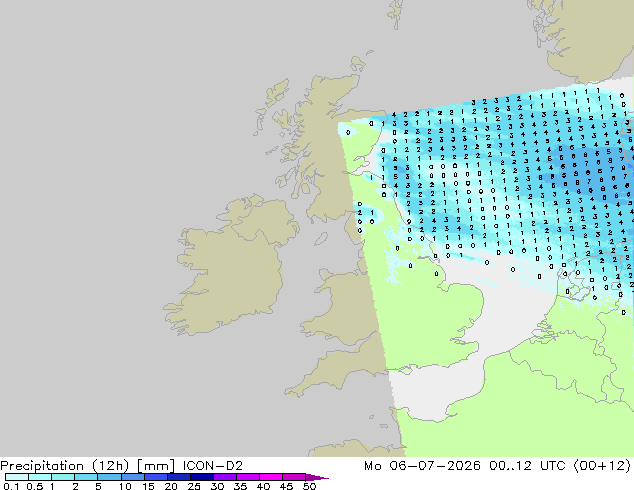Click the 25–30 mm legend swatch
This screenshot has width=634, height=490.
point(201,477)
